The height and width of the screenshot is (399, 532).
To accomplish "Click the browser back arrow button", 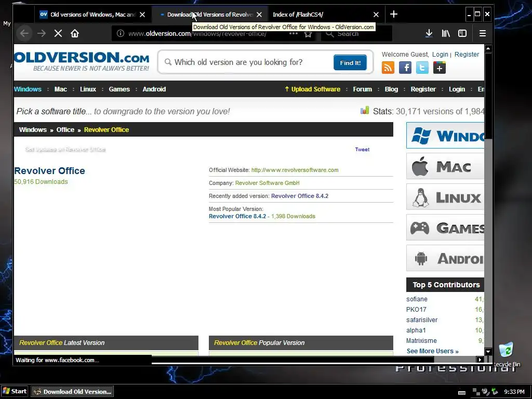I will [24, 33].
